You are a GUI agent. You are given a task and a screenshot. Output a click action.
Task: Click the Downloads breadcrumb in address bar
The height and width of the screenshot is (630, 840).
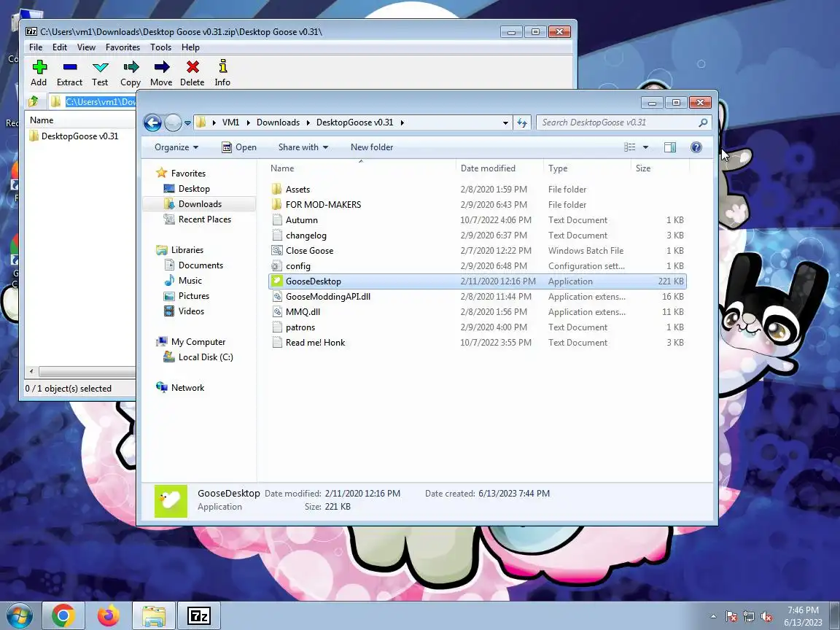(x=278, y=122)
